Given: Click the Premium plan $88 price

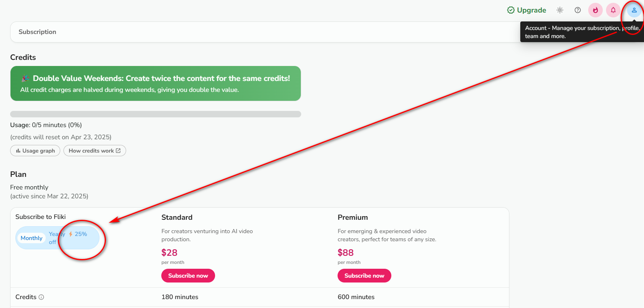Looking at the screenshot, I should point(346,253).
